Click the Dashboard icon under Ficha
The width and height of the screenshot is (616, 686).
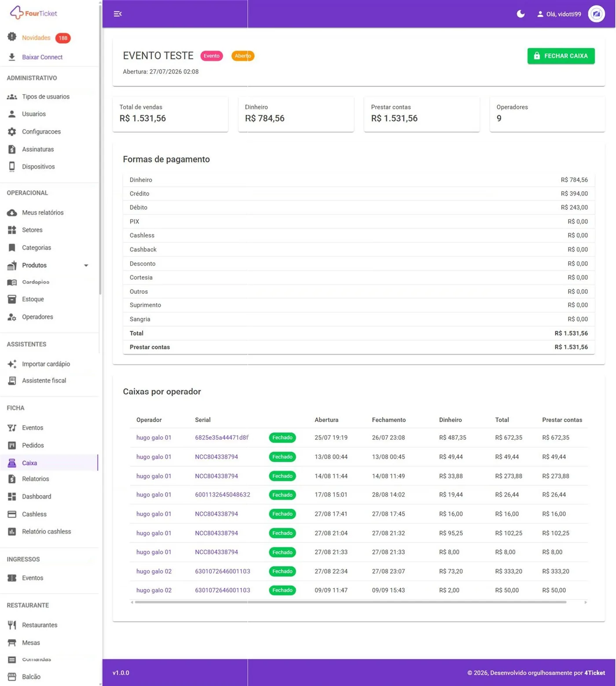click(12, 496)
